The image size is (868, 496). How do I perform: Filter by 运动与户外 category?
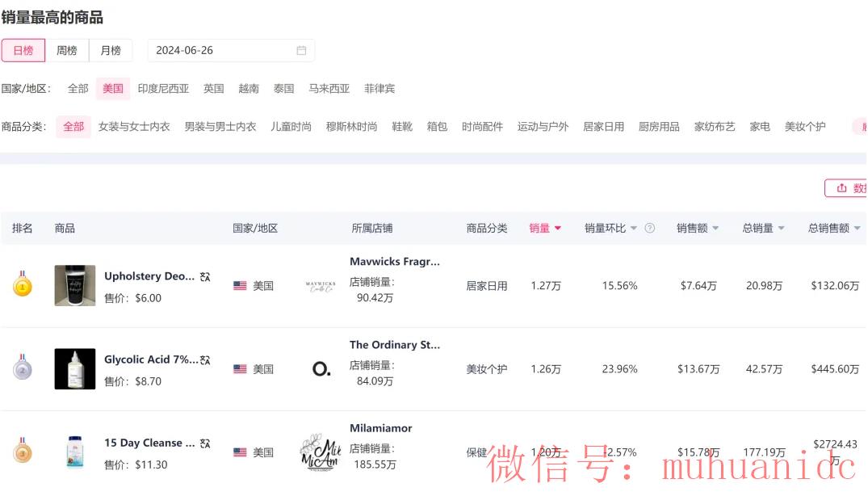coord(543,127)
